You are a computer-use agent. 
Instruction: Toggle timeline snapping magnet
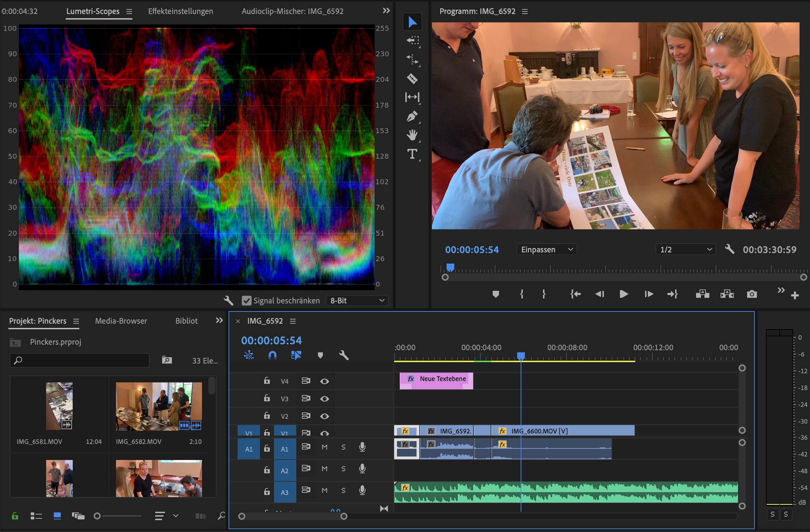point(273,355)
